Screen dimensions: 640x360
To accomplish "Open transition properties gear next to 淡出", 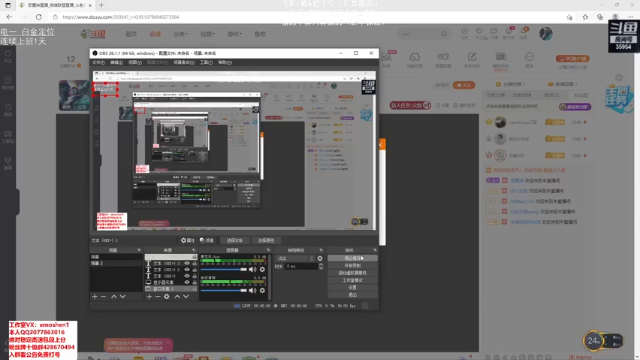I will pos(320,258).
